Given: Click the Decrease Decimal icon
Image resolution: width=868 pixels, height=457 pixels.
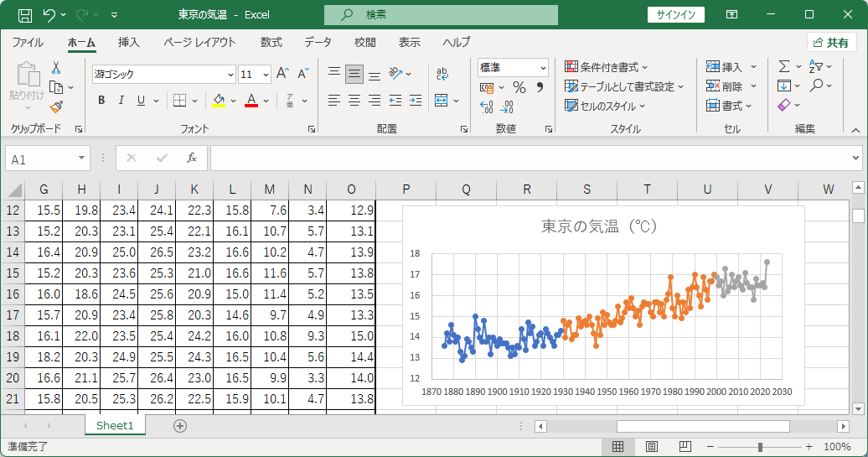Looking at the screenshot, I should pyautogui.click(x=507, y=106).
